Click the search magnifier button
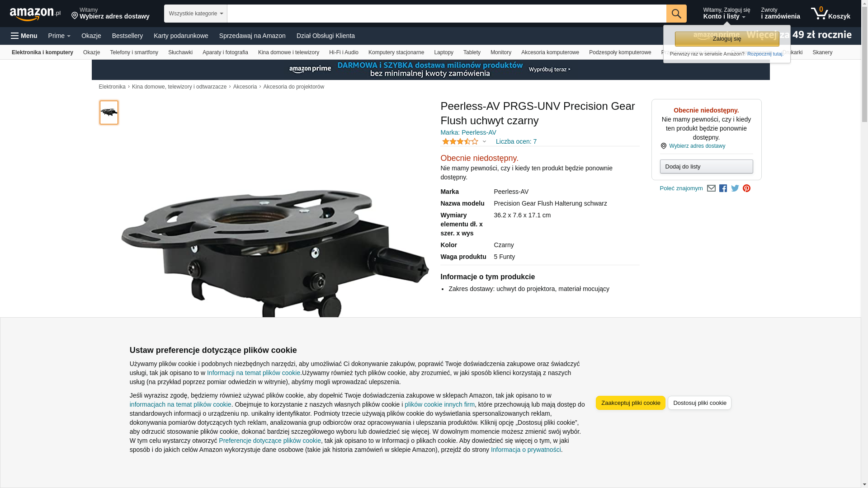The height and width of the screenshot is (488, 868). [x=676, y=14]
